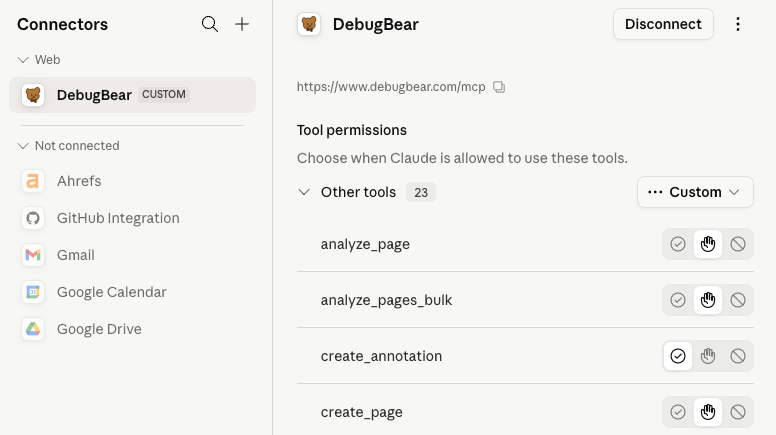Screen dimensions: 776x435
Task: Set create_page to always allow
Action: point(678,412)
